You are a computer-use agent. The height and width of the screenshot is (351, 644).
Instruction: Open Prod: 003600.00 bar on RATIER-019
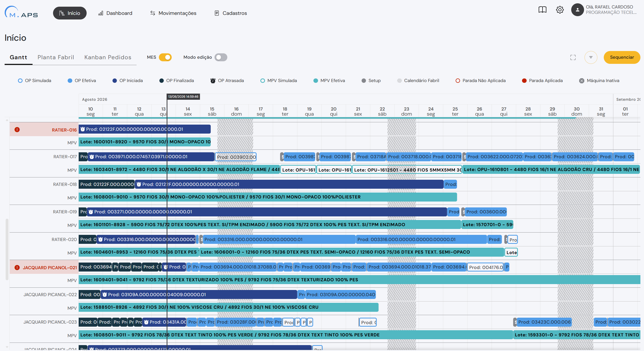click(x=486, y=212)
